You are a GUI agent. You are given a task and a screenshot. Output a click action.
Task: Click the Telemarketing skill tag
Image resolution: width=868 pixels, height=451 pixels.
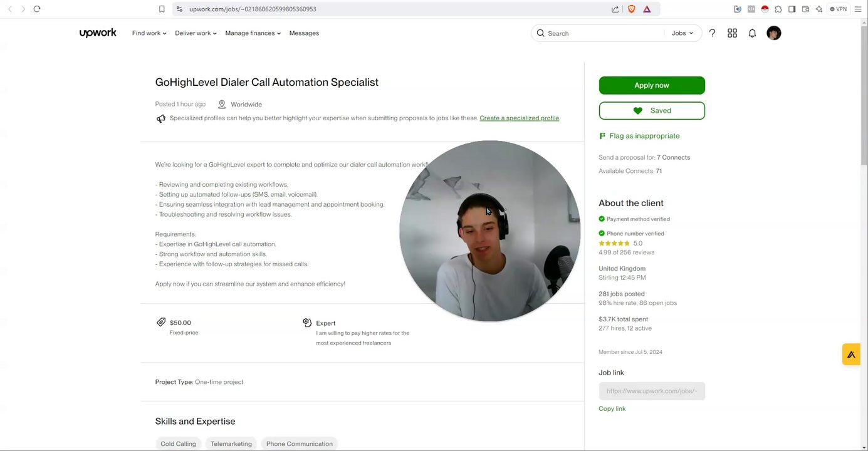point(231,443)
